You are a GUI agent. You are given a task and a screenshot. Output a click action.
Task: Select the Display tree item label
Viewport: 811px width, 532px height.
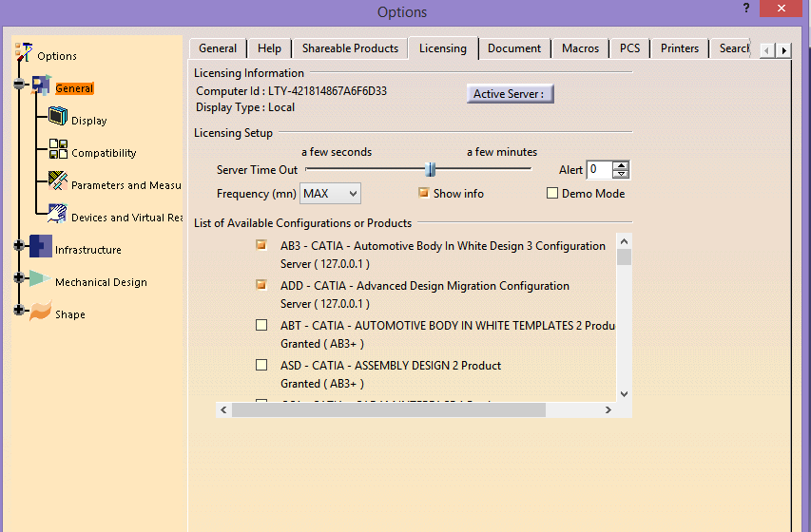click(x=89, y=121)
